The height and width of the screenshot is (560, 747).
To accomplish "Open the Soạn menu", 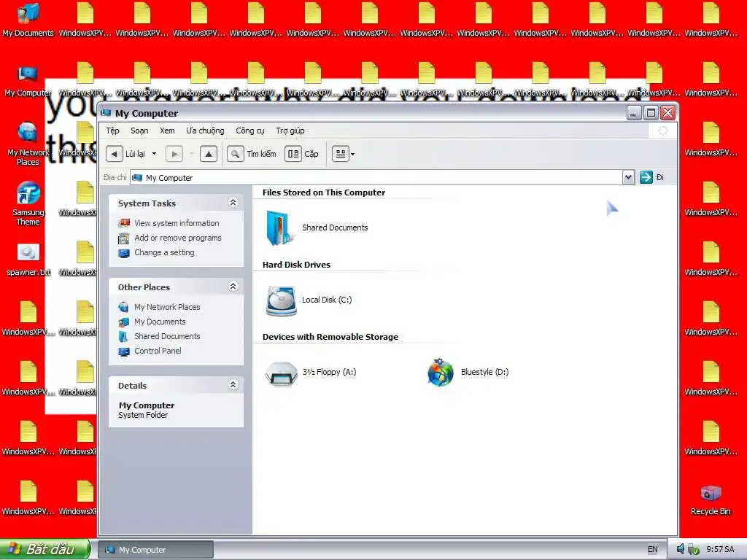I will [x=139, y=131].
